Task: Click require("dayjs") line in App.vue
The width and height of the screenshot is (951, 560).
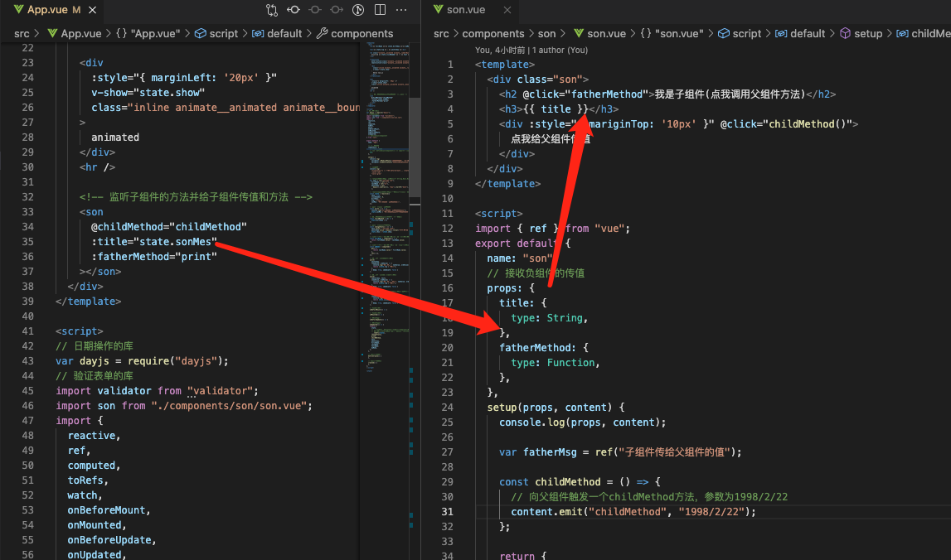Action: [142, 361]
